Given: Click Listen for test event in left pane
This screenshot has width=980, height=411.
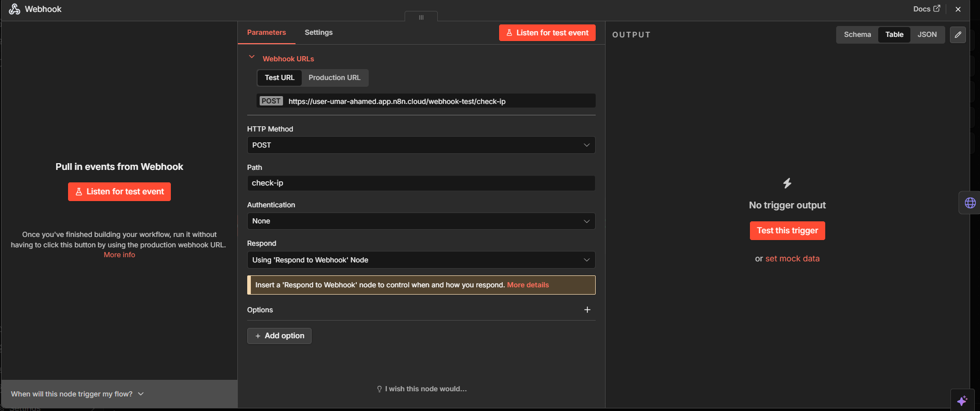Looking at the screenshot, I should click(119, 192).
